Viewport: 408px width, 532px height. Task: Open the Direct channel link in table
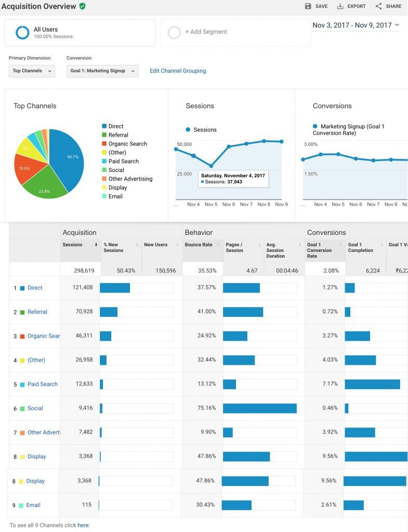[x=35, y=288]
